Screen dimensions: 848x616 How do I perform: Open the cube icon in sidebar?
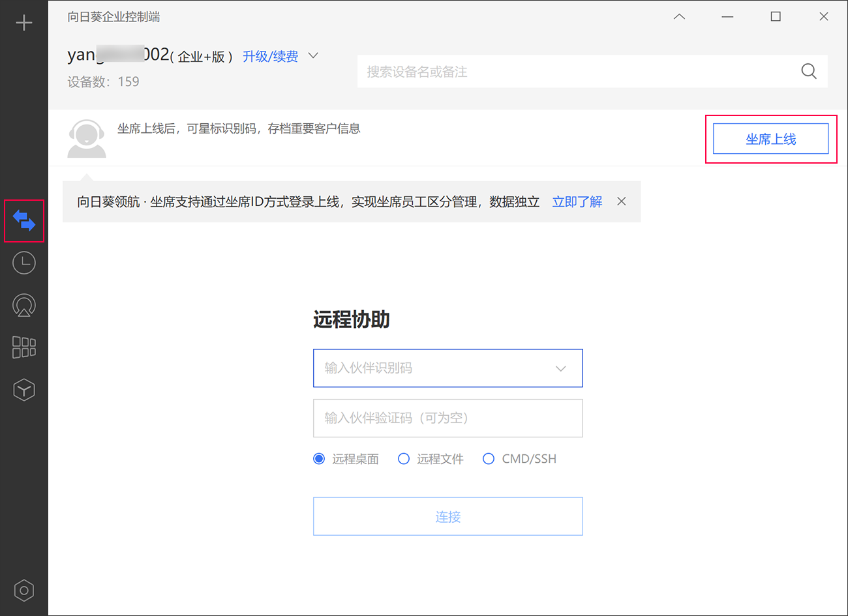[x=24, y=390]
